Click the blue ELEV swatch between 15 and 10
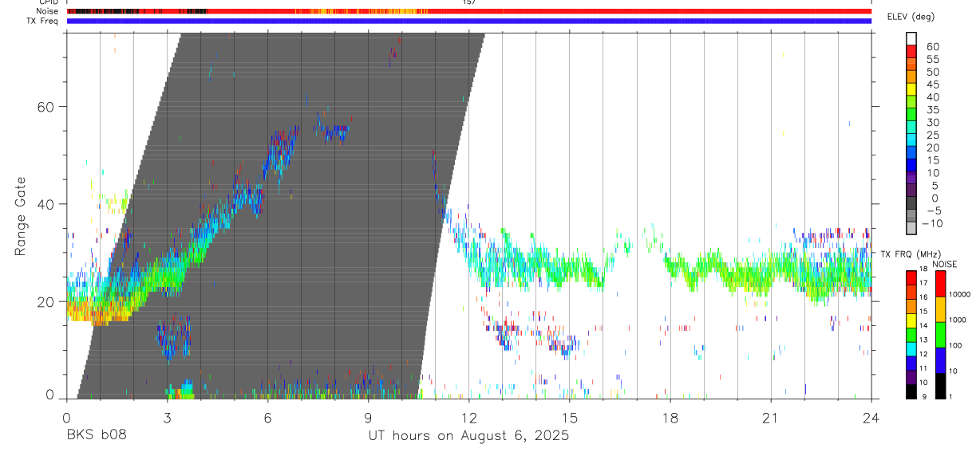 (x=911, y=165)
